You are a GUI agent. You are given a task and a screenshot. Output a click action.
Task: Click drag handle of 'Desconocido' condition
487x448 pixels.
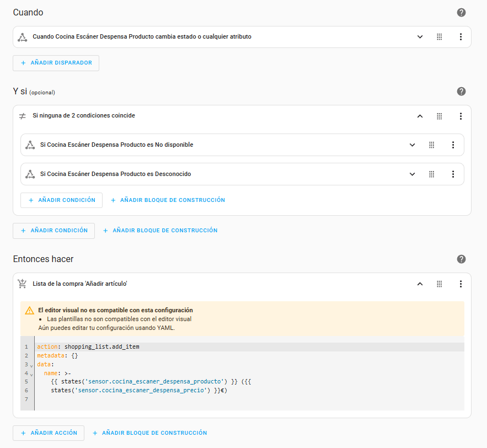click(432, 174)
